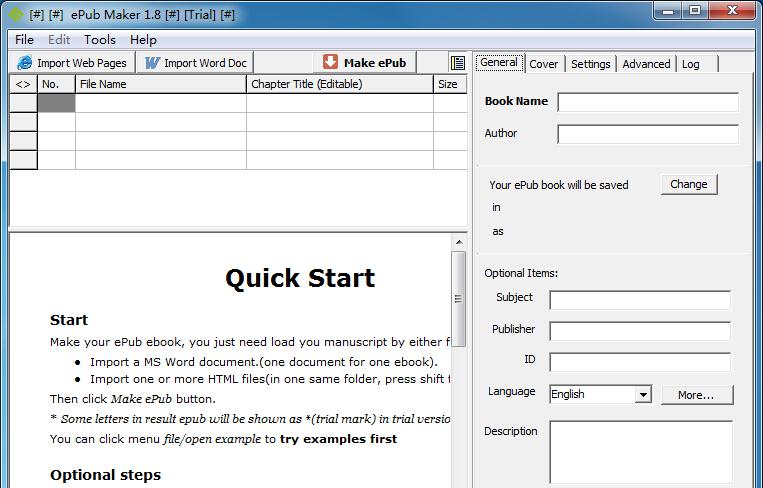Click the ePub Maker app icon in title bar
763x488 pixels.
tap(15, 14)
